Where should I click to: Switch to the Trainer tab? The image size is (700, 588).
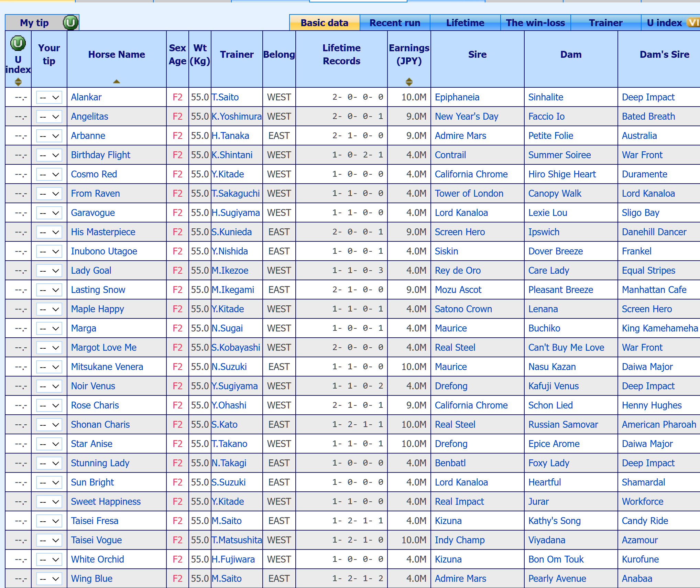click(x=605, y=23)
